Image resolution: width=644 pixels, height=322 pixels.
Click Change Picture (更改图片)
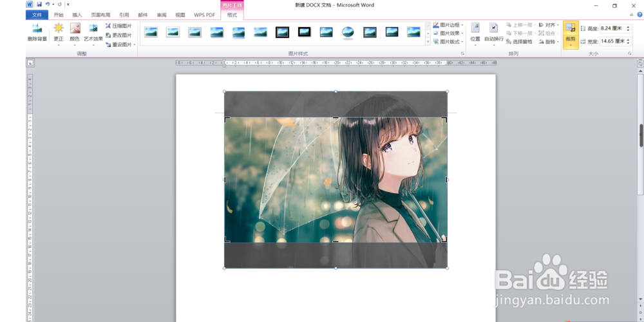point(118,35)
